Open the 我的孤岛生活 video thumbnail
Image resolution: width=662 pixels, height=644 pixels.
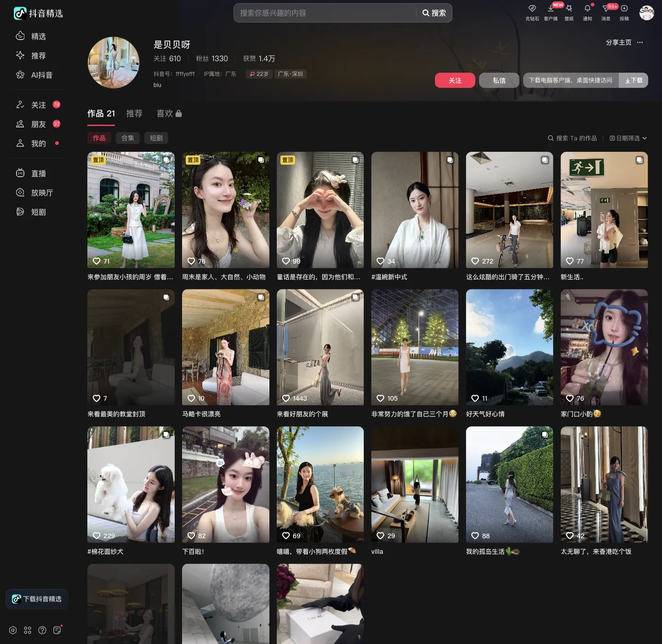coord(510,485)
